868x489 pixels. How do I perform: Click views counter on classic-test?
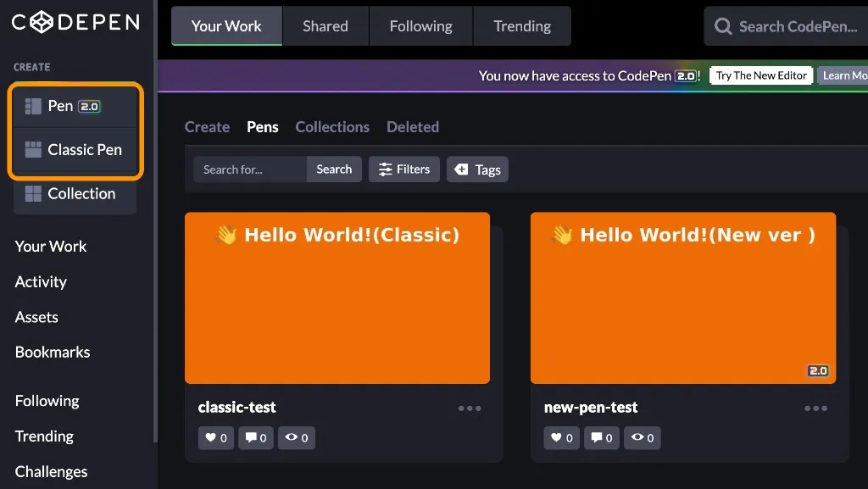(x=297, y=437)
